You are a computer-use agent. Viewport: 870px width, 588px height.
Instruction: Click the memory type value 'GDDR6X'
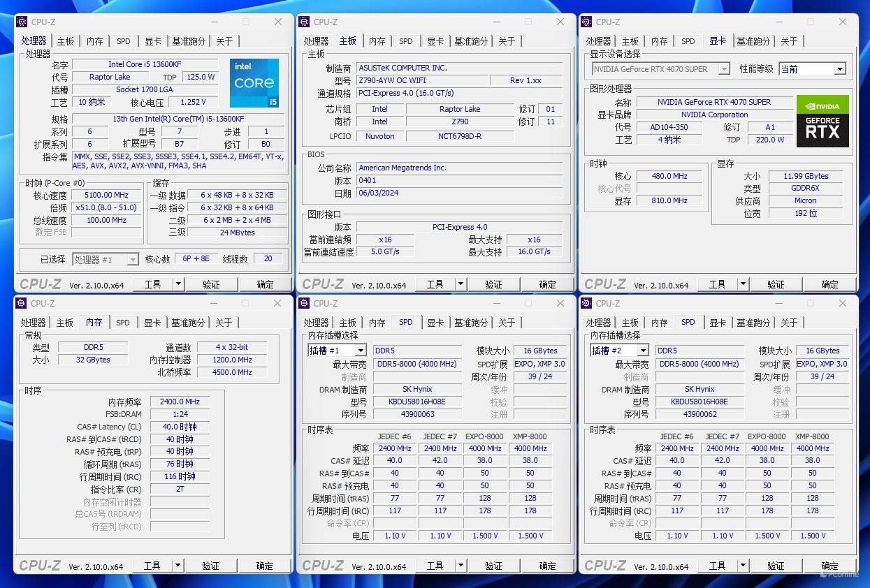(806, 189)
